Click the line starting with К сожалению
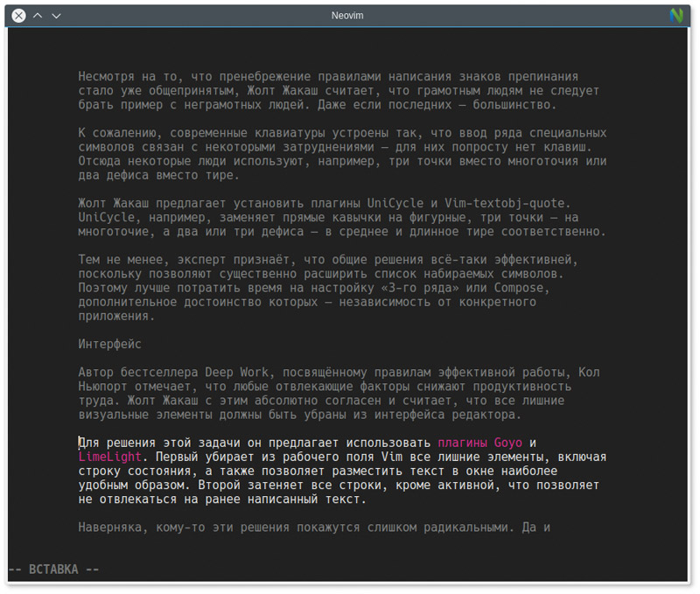 [x=342, y=133]
